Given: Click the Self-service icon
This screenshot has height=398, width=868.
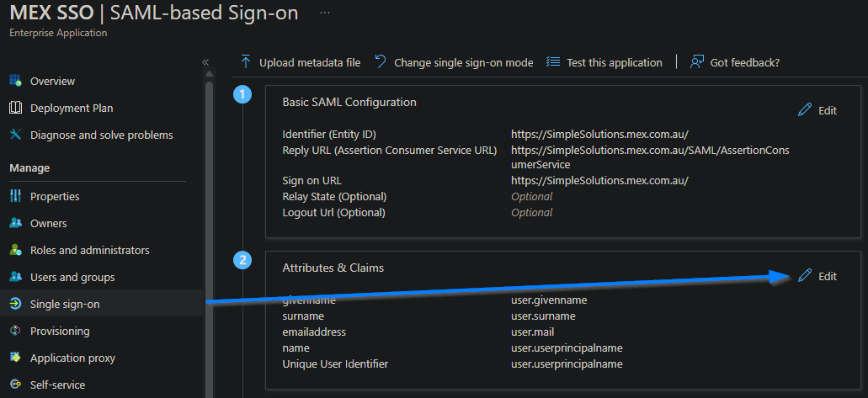Looking at the screenshot, I should 15,385.
